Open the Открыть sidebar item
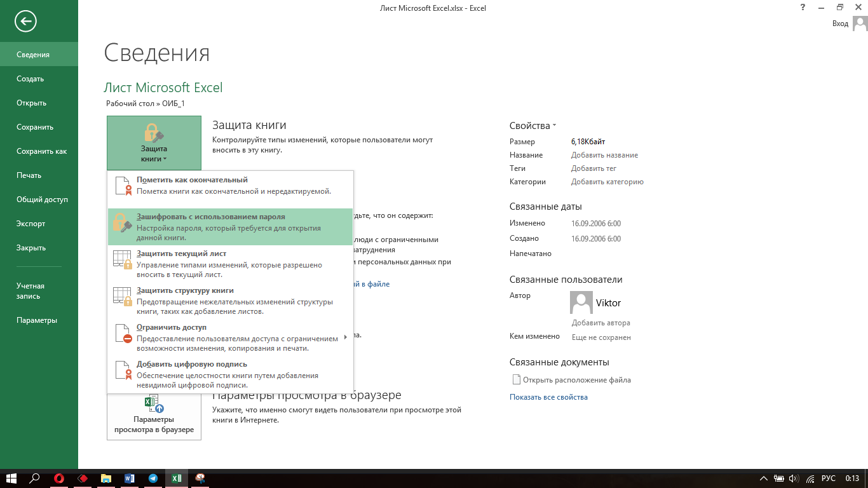Screen dimensions: 868x488 [x=39, y=103]
